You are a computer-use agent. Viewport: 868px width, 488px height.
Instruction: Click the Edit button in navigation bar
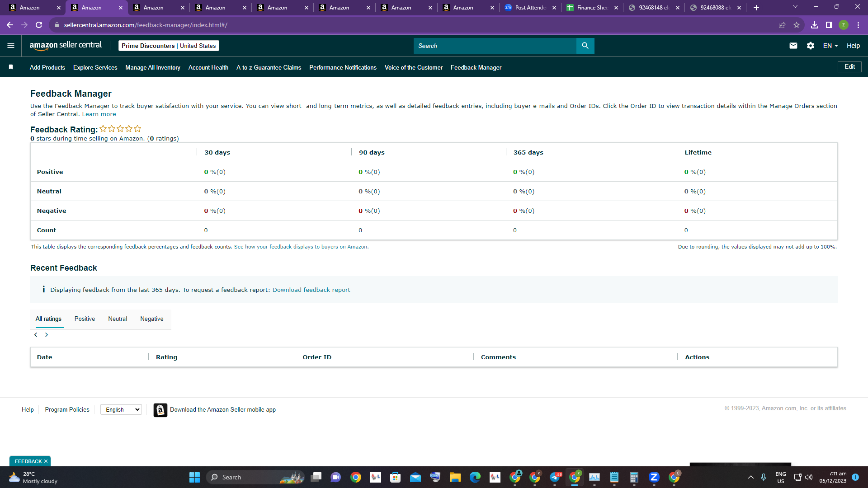coord(849,67)
